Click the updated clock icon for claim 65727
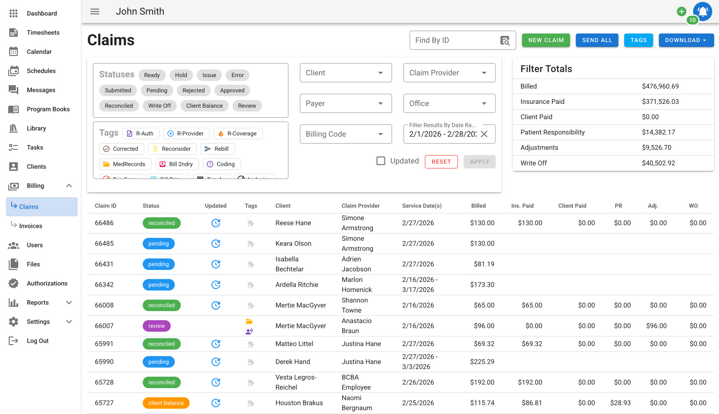 [x=216, y=403]
